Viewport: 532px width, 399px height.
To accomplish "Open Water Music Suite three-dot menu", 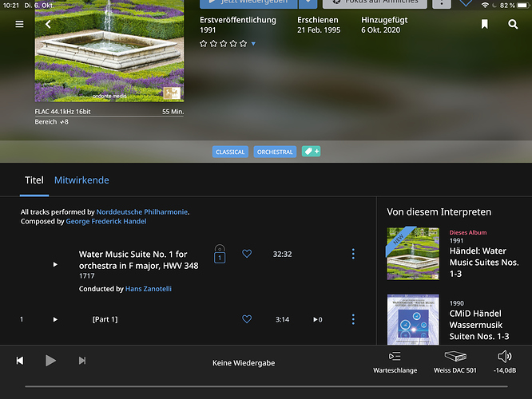I will (x=353, y=254).
